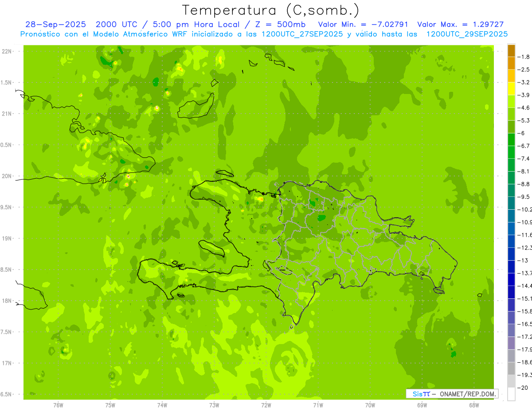Click the 72W longitude axis label
Screen dimensions: 532x411
266,405
